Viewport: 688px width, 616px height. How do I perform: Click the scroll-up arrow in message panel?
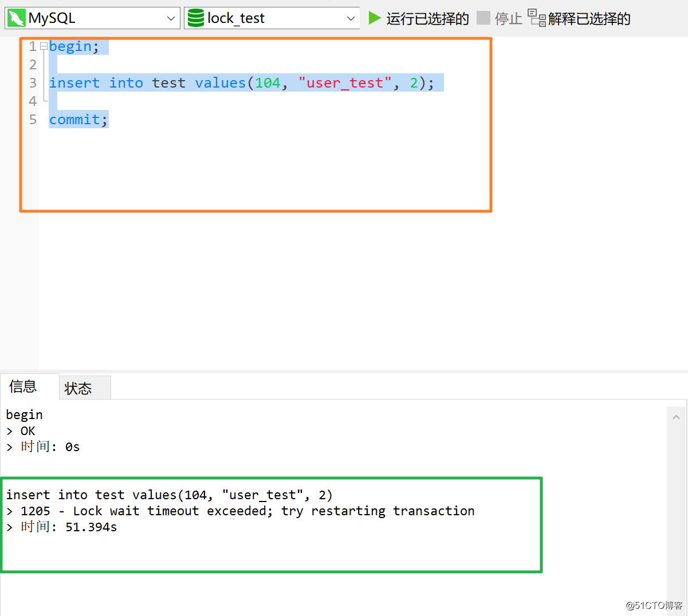(676, 417)
